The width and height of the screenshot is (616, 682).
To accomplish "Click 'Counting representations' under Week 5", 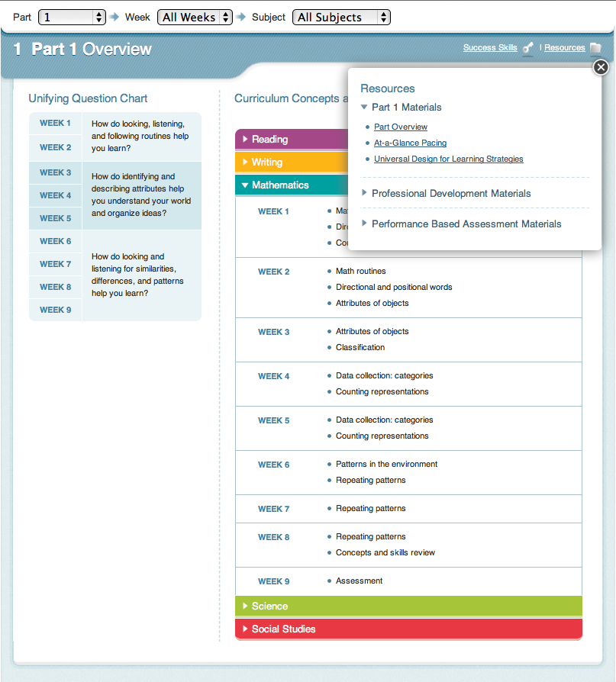I will (382, 436).
